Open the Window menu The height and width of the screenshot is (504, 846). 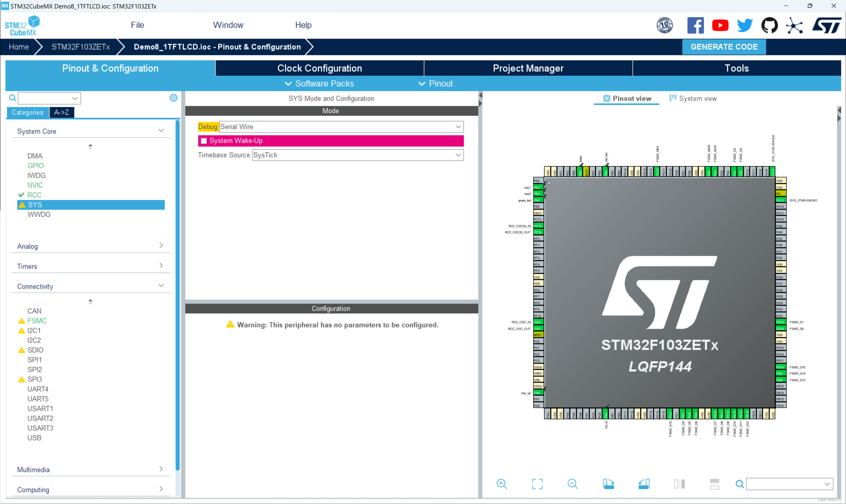coord(228,25)
